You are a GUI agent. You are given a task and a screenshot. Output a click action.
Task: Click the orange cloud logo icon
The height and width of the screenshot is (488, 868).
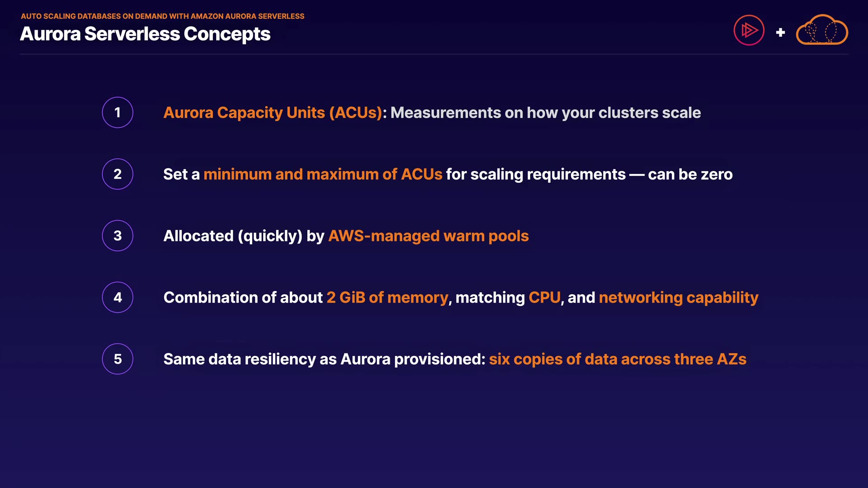click(x=821, y=31)
